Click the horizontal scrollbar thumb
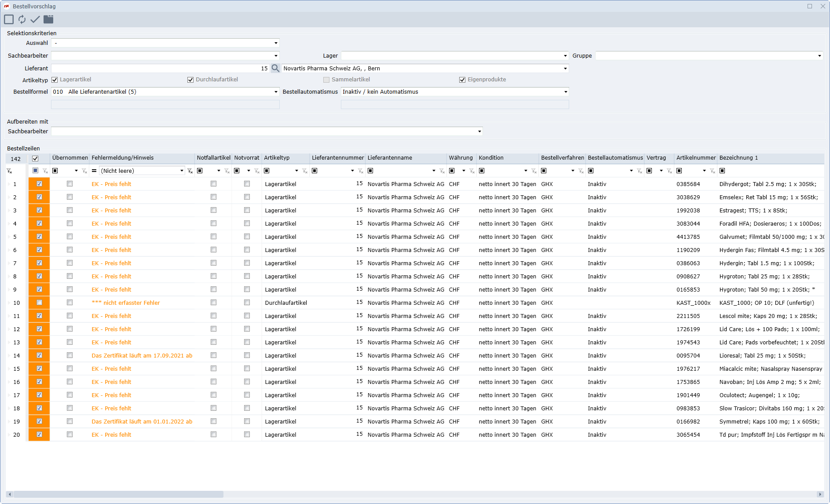Screen dimensions: 830x504 tap(118, 494)
